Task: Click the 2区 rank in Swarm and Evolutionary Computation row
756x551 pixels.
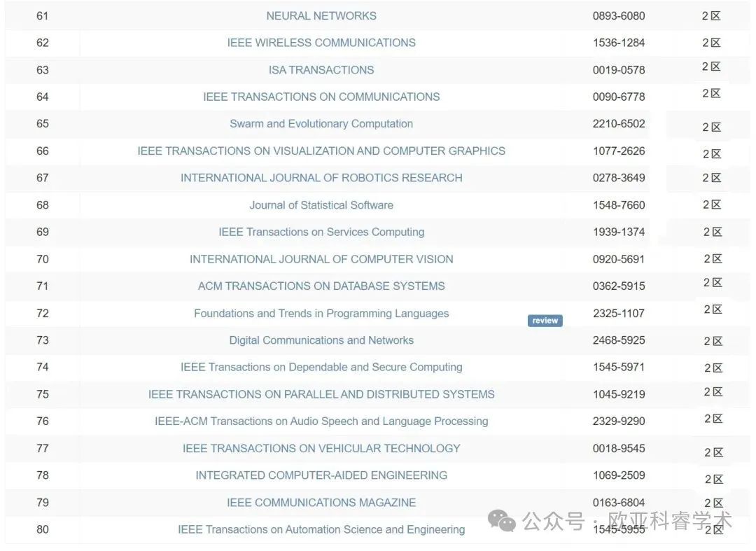Action: tap(712, 127)
